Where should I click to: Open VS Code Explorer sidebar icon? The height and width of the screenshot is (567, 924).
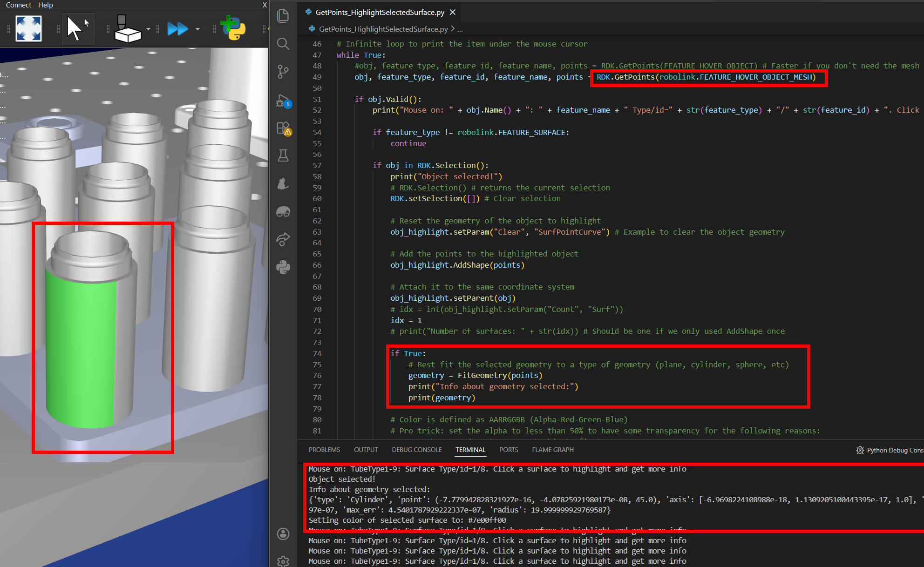coord(283,16)
